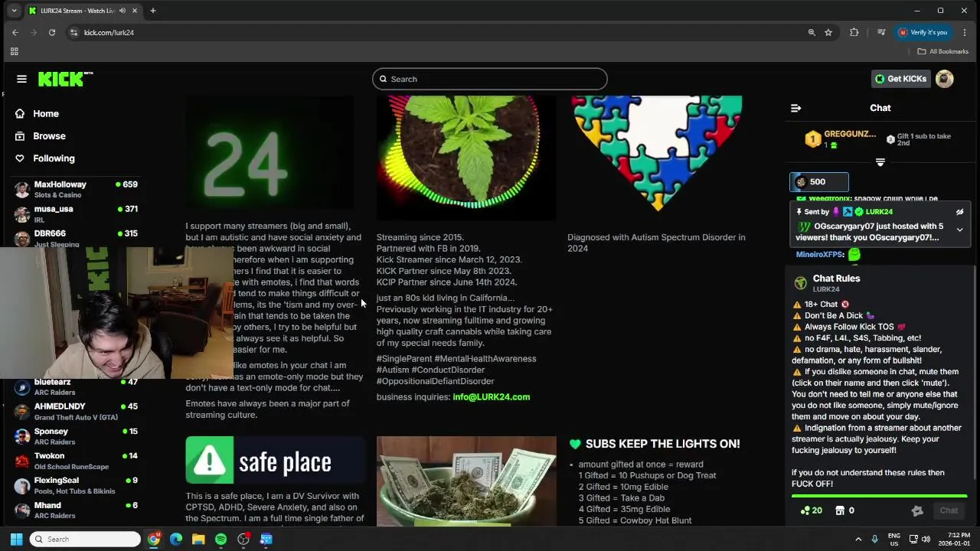Click the 500 KICKs gift badge

tap(819, 182)
